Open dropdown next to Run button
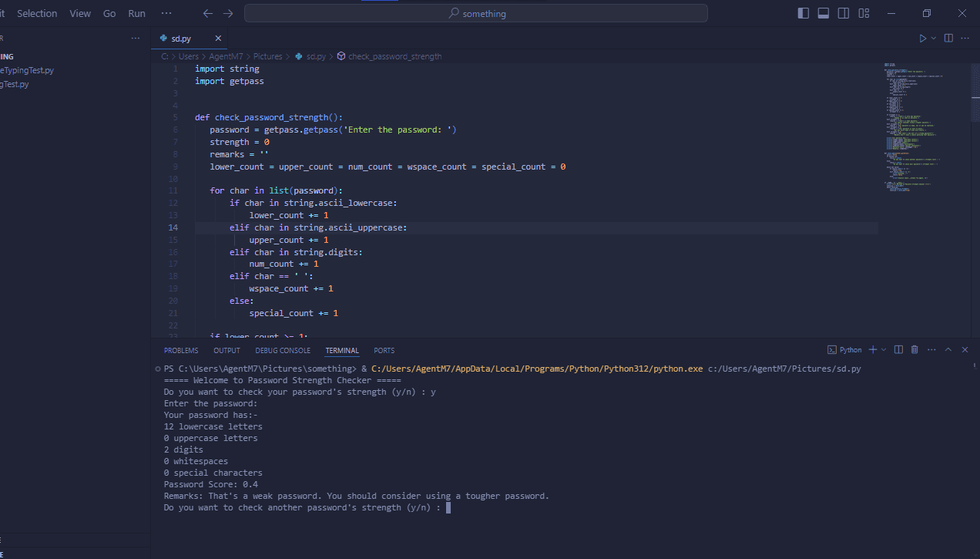 934,38
